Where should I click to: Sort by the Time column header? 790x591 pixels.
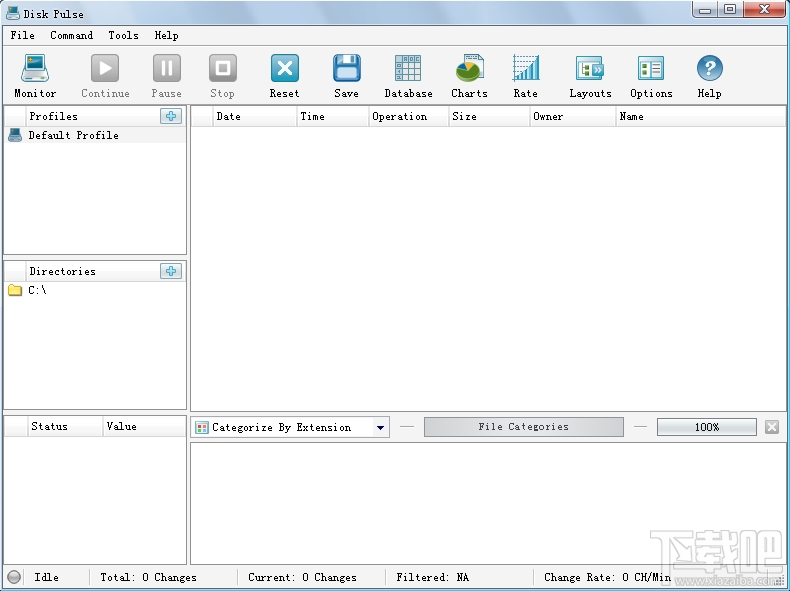click(333, 116)
